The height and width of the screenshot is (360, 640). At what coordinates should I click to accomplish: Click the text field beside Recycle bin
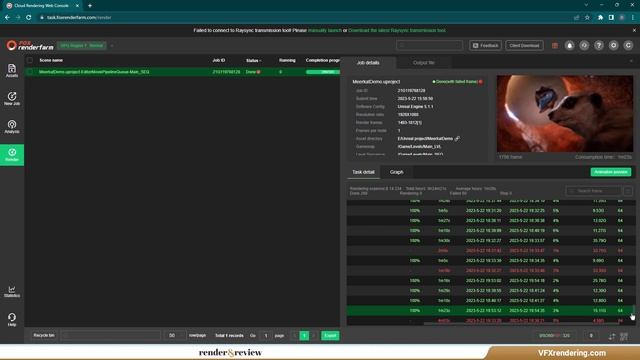coord(110,336)
